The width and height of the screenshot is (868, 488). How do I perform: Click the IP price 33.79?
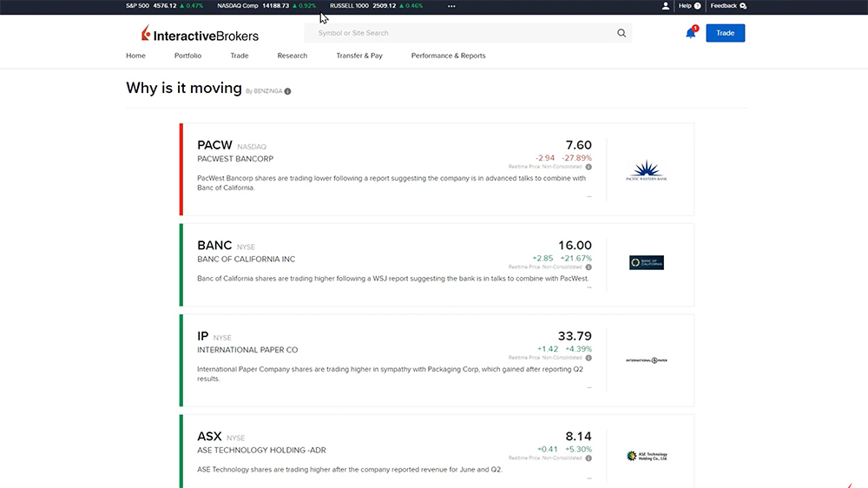click(575, 336)
